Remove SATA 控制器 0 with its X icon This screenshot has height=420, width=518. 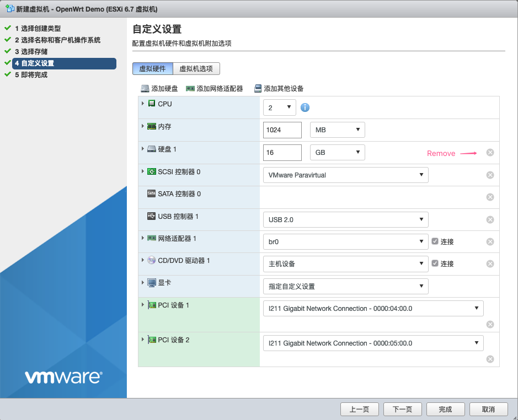pyautogui.click(x=490, y=197)
